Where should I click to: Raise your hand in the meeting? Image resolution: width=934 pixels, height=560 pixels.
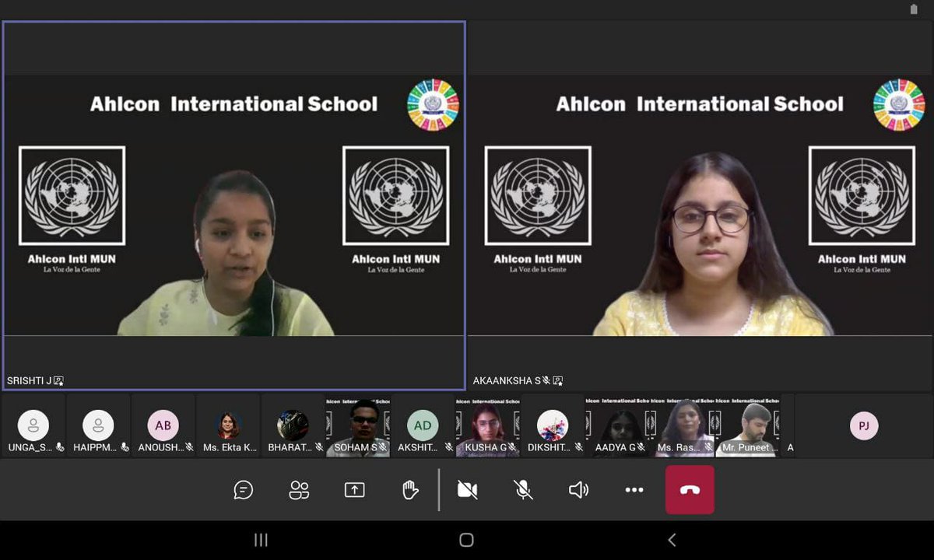[410, 490]
